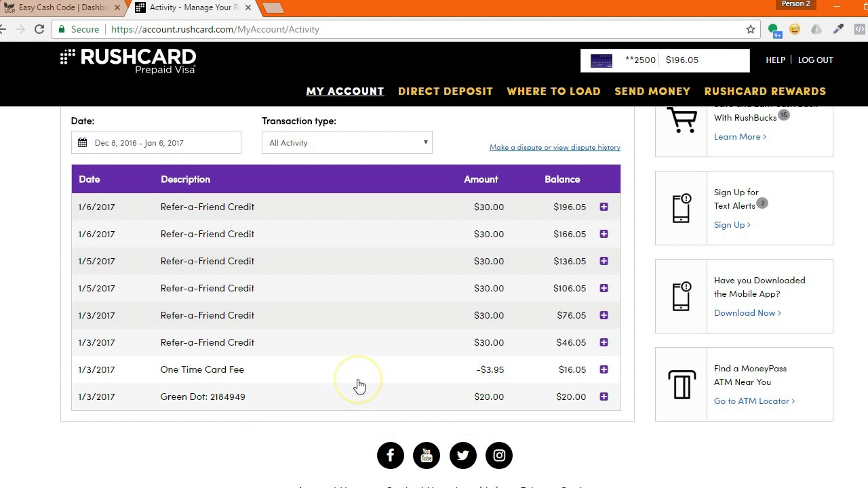The width and height of the screenshot is (868, 488).
Task: Expand the $166.05 balance transaction row
Action: [604, 234]
